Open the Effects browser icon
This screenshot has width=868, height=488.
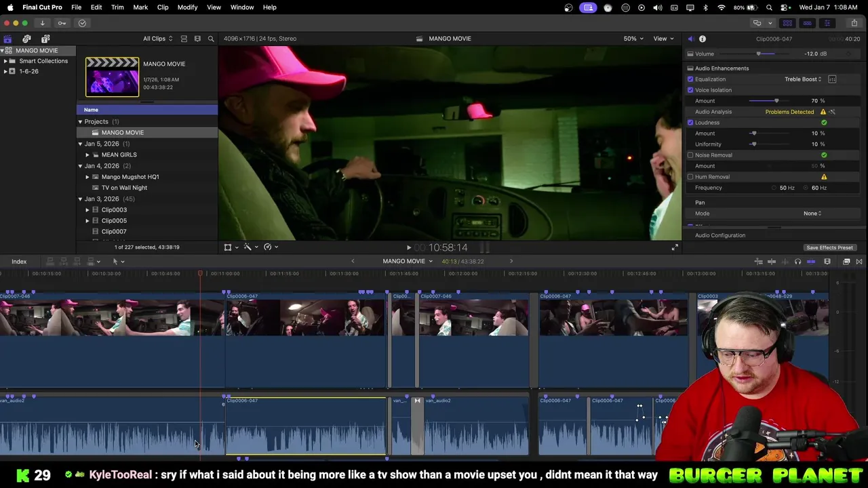click(x=846, y=262)
